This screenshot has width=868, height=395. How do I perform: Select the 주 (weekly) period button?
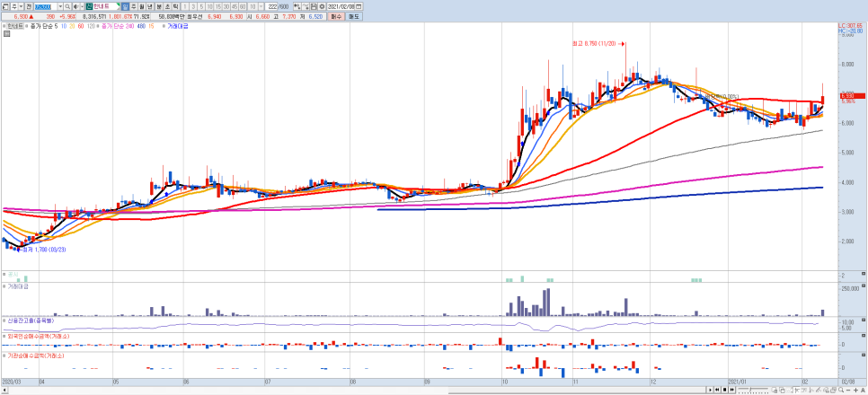133,6
